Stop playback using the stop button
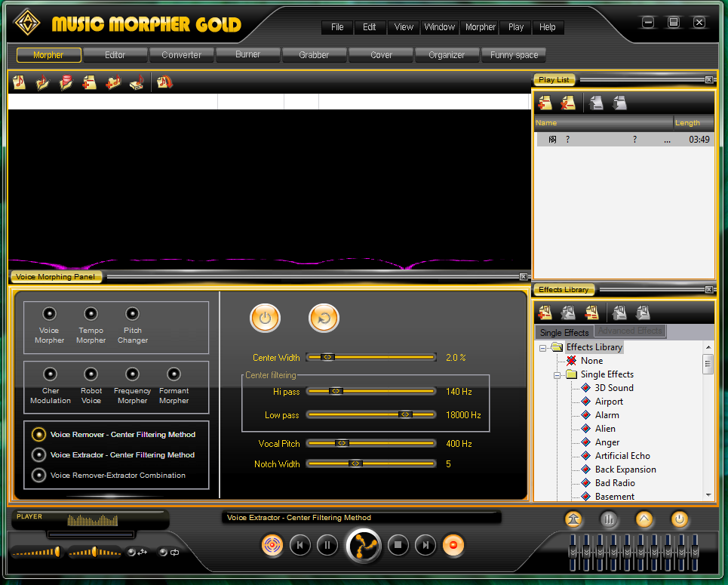Viewport: 728px width, 585px height. coord(398,545)
